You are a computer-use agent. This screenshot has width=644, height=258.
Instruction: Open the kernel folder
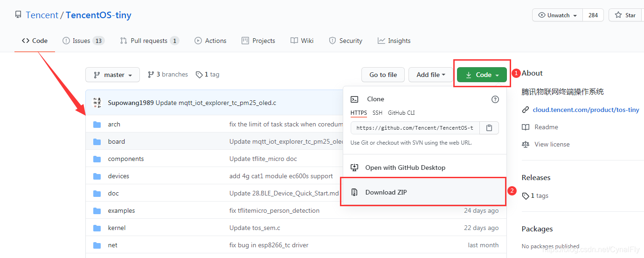click(x=117, y=228)
